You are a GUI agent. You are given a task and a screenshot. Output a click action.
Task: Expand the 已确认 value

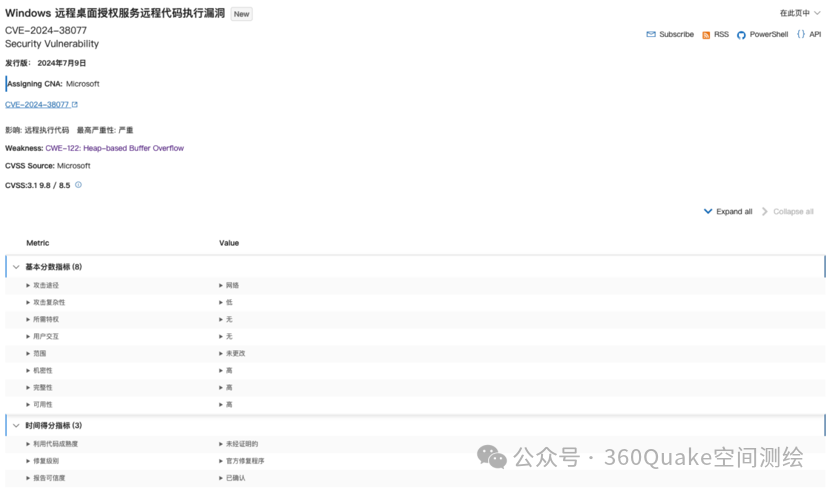click(232, 478)
